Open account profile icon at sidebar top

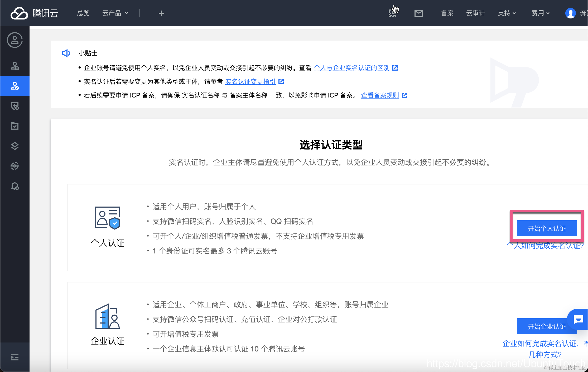[x=15, y=40]
